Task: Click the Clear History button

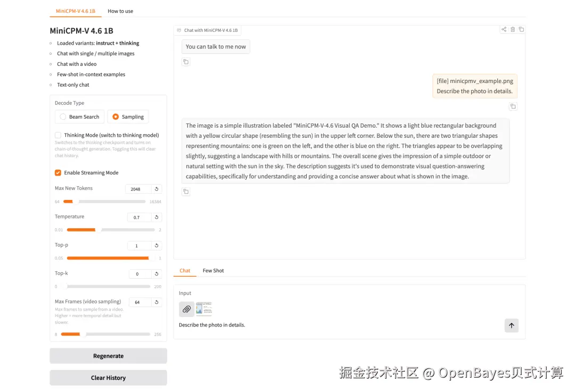Action: coord(108,378)
